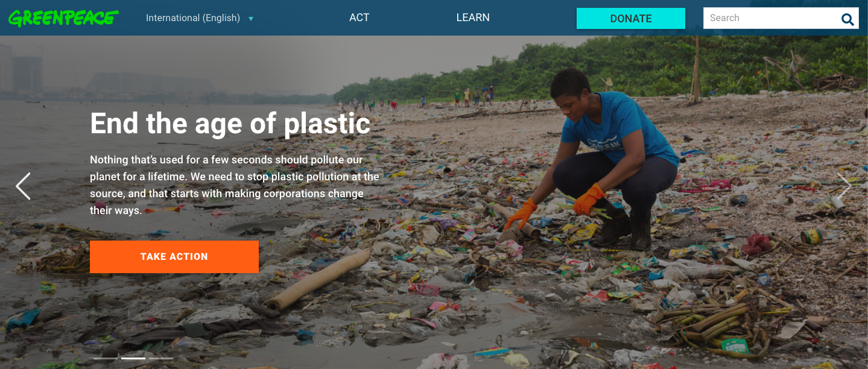Focus the Search input field
This screenshot has width=868, height=369.
(x=772, y=18)
